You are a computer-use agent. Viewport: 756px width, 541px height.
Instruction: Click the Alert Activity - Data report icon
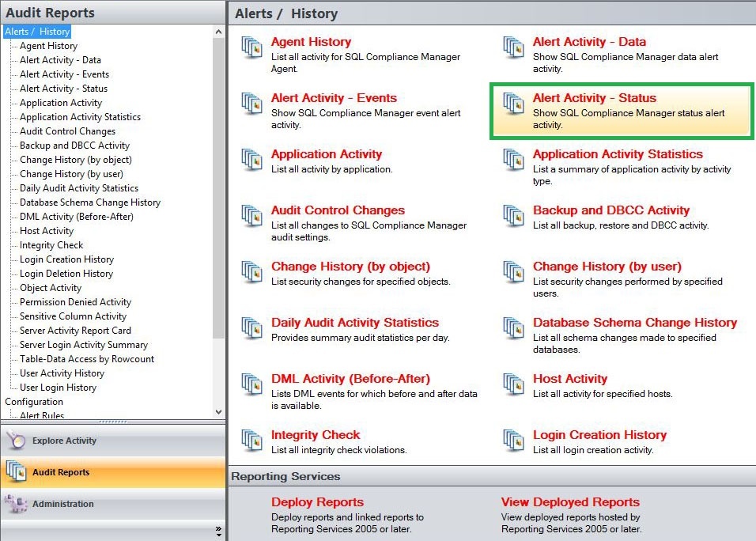click(513, 47)
